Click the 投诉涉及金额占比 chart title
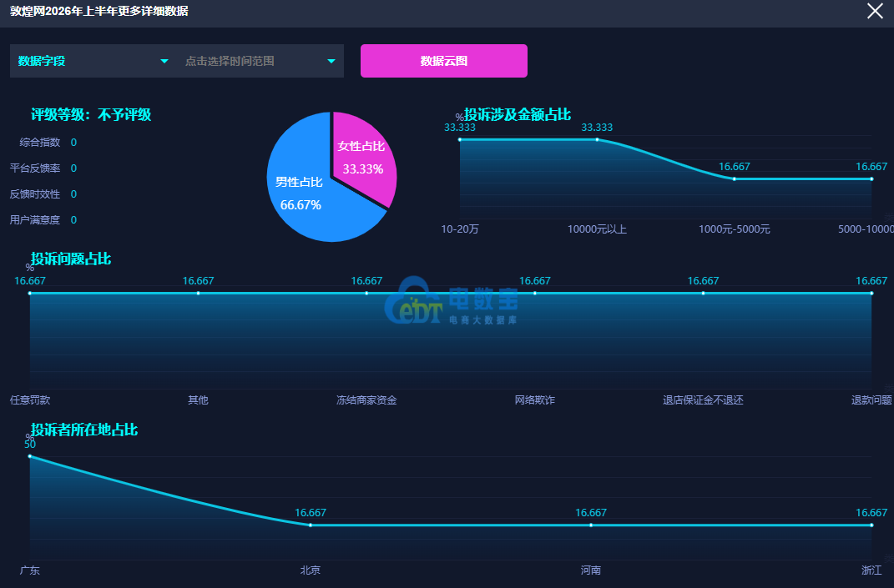This screenshot has height=588, width=894. (x=518, y=114)
